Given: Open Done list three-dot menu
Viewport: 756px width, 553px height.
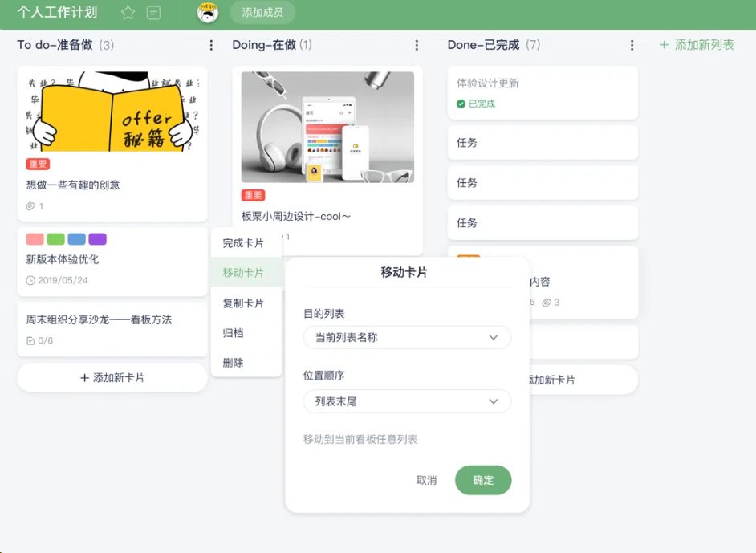Looking at the screenshot, I should pos(632,46).
